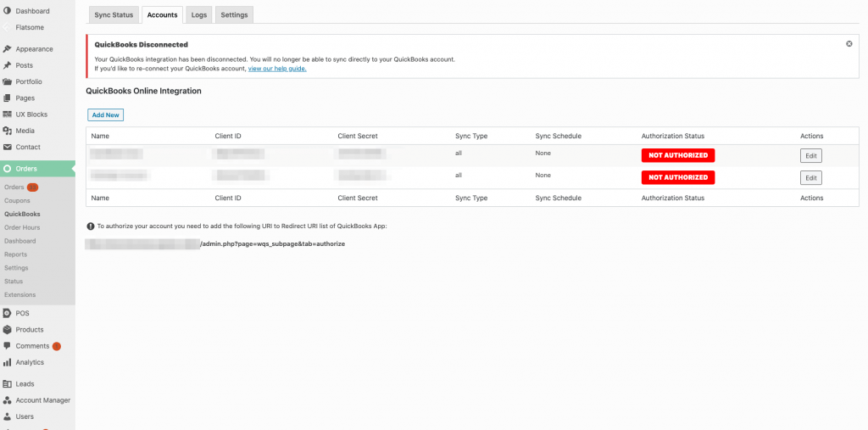This screenshot has height=430, width=868.
Task: Click the Client Secret column header
Action: pyautogui.click(x=358, y=137)
